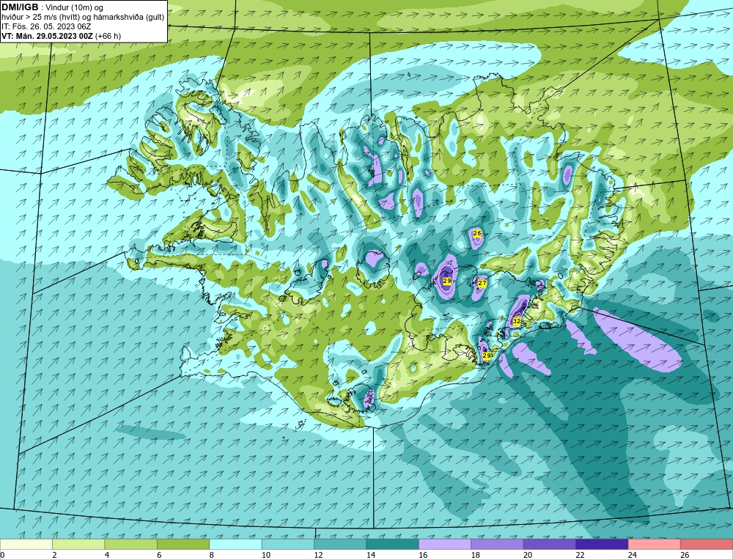The image size is (733, 560).
Task: Click the 8–10 m/s pale cyan legend swatch
Action: point(235,544)
